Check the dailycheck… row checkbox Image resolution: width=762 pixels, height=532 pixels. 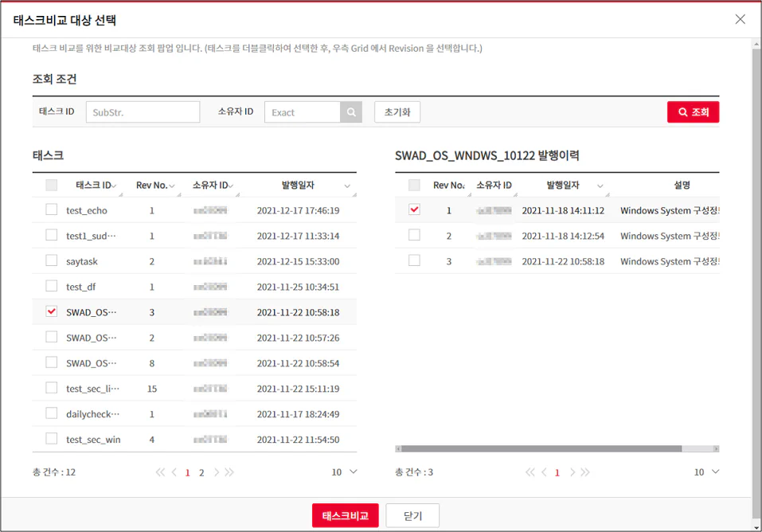tap(51, 413)
